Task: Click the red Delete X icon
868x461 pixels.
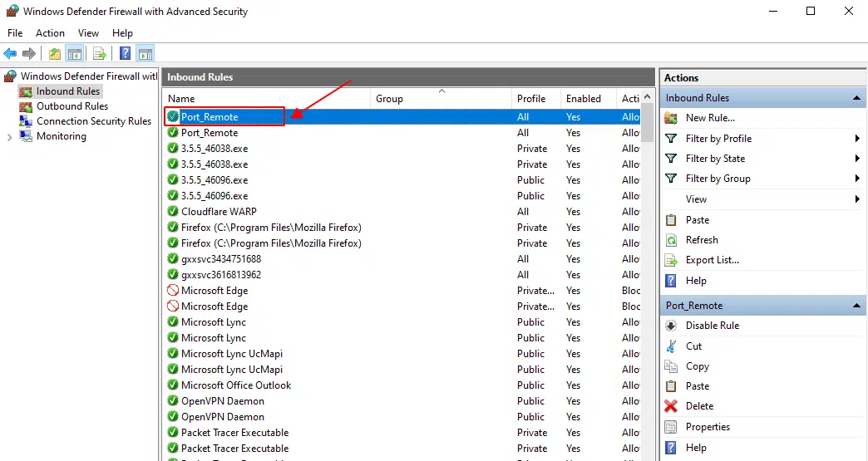Action: click(671, 406)
